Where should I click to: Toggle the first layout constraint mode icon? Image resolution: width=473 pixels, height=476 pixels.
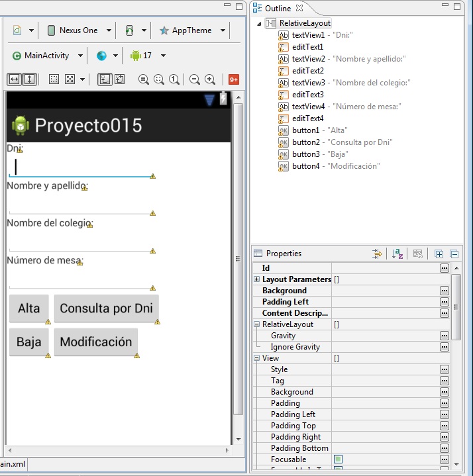[105, 79]
